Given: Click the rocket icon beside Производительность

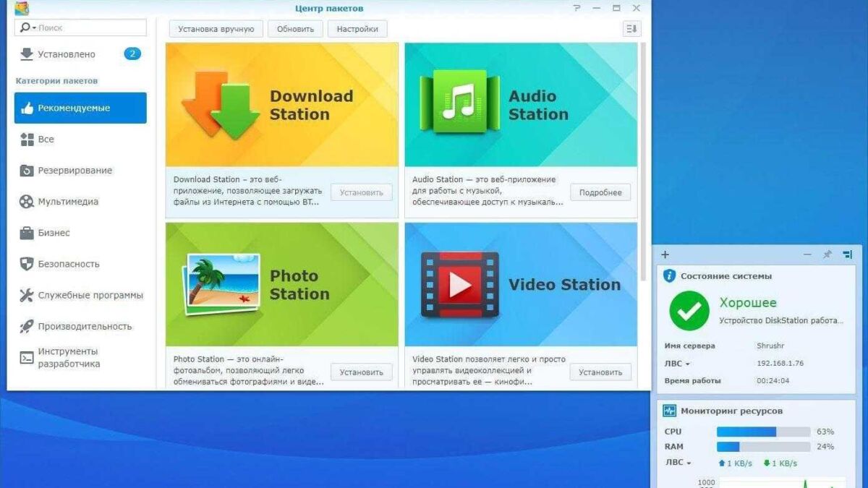Looking at the screenshot, I should [x=27, y=326].
